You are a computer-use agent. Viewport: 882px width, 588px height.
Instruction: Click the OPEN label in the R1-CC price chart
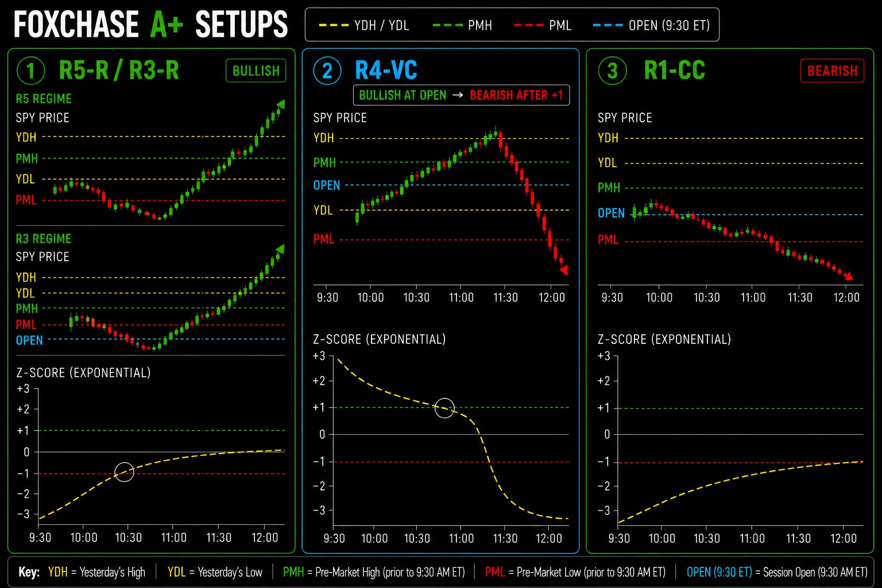click(611, 213)
